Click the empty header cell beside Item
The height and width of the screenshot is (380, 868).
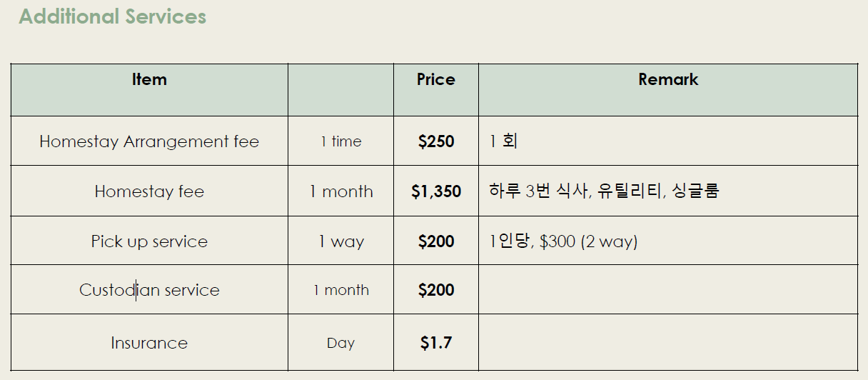(x=340, y=89)
